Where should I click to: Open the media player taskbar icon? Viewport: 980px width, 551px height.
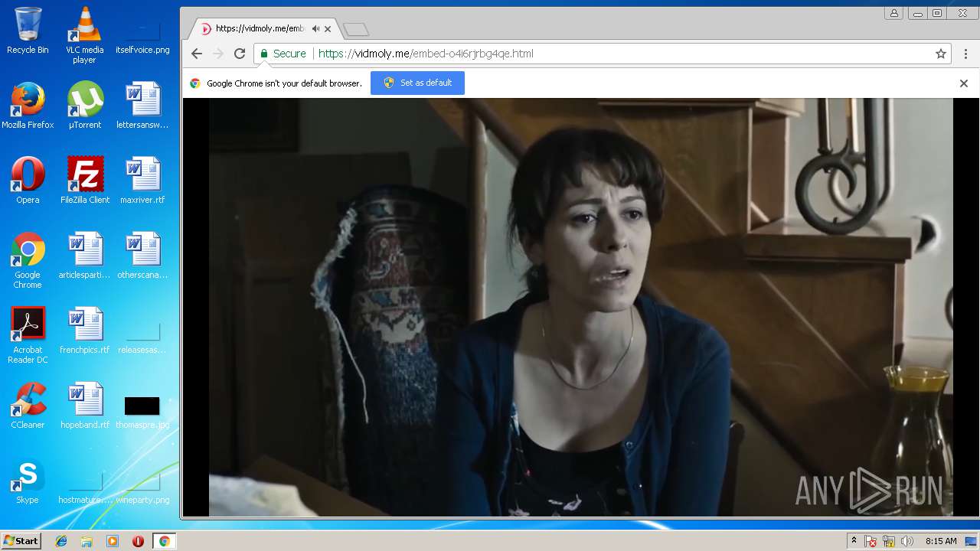113,541
